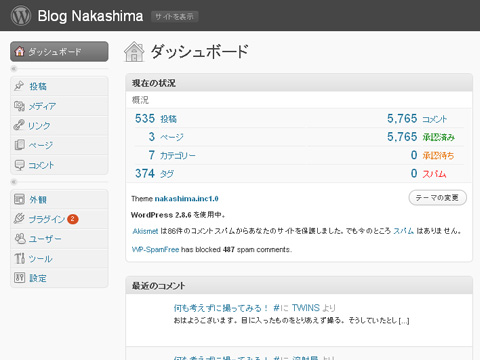480x360 pixels.
Task: Click the サイトを表示 button in header
Action: click(175, 17)
